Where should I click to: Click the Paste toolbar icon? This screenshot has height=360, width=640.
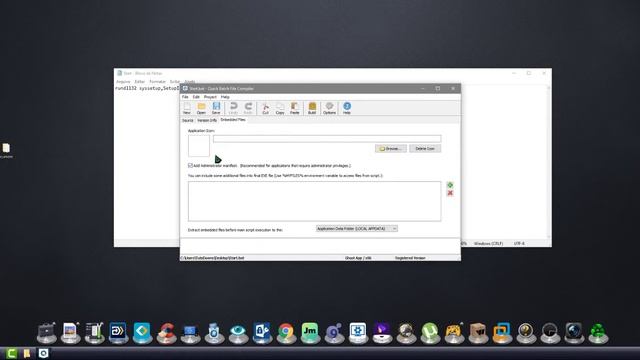point(295,108)
